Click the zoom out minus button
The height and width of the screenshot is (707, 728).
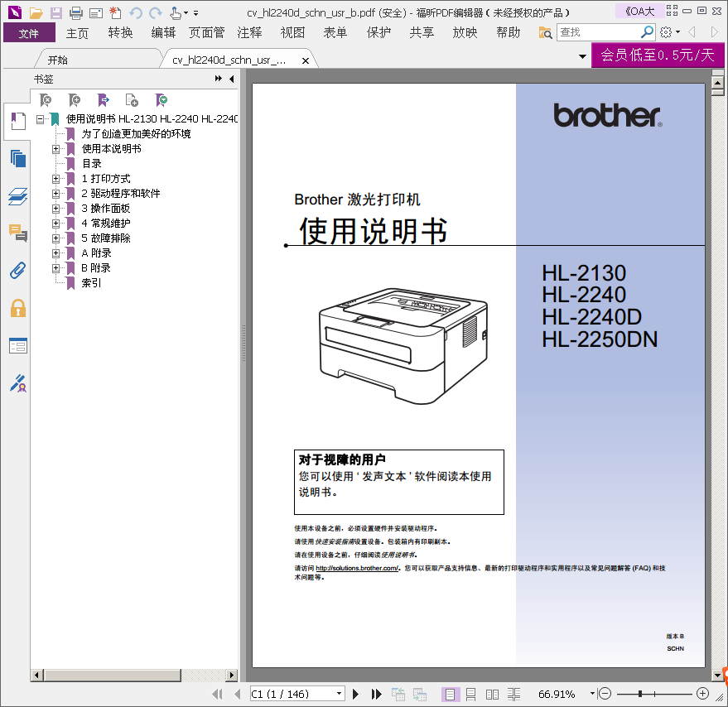(x=605, y=694)
